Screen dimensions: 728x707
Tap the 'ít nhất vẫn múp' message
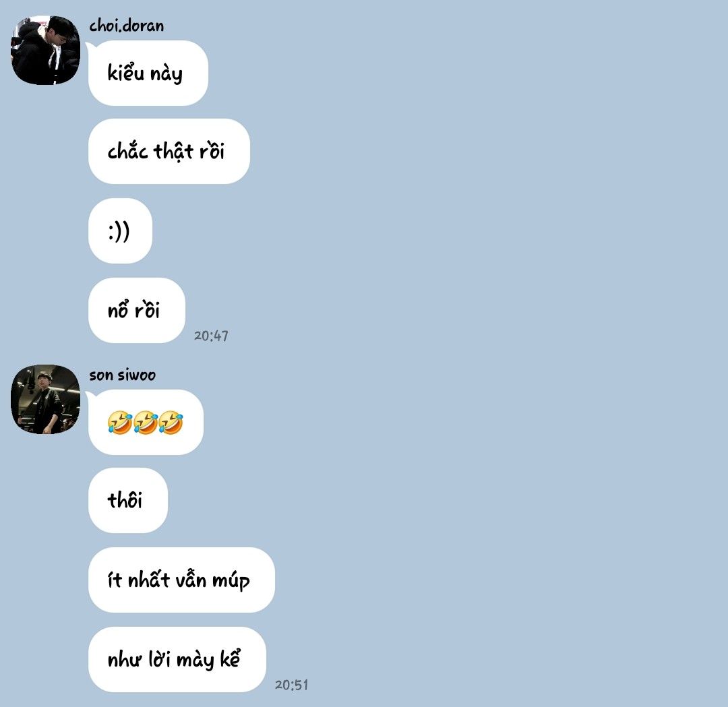tap(181, 580)
